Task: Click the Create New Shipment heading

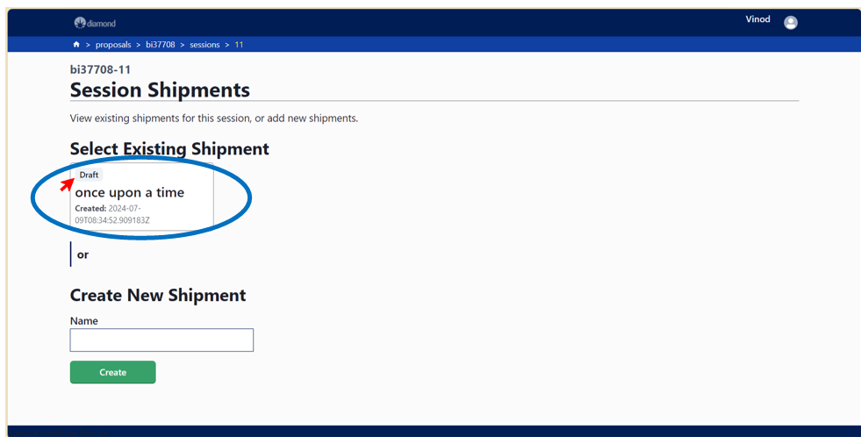Action: click(158, 295)
